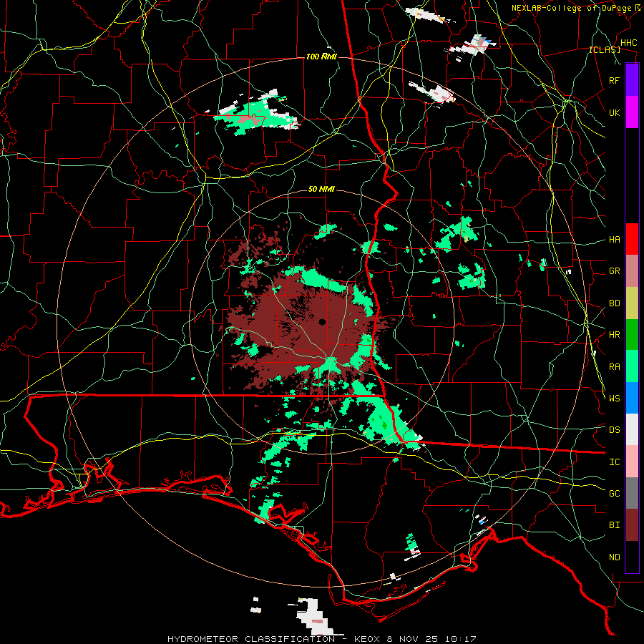Click the UK magenta legend swatch

pos(632,112)
